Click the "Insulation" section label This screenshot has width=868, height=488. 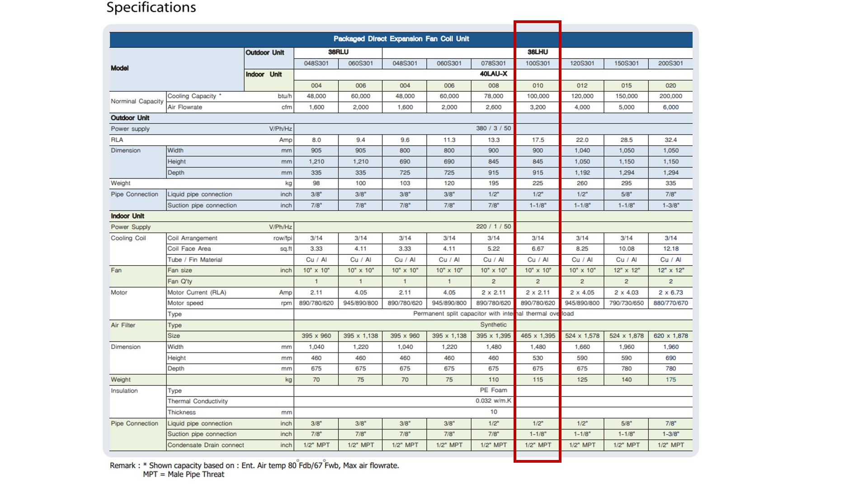tap(124, 390)
